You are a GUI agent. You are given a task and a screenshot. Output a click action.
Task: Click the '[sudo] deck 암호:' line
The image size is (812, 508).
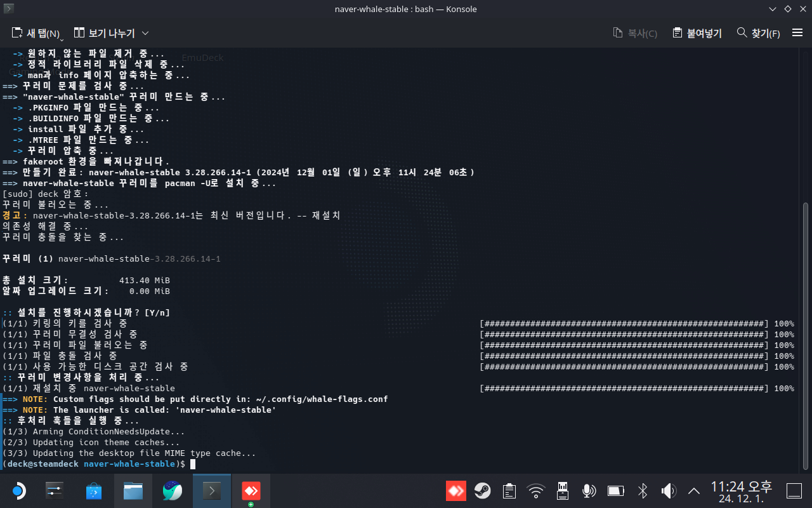[46, 194]
